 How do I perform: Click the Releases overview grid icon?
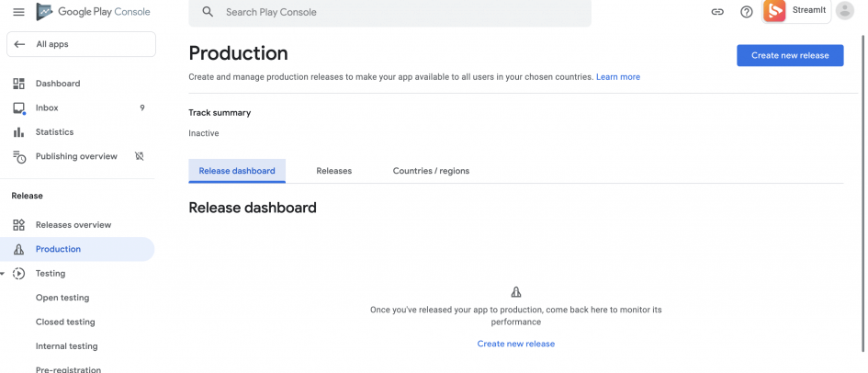(18, 225)
